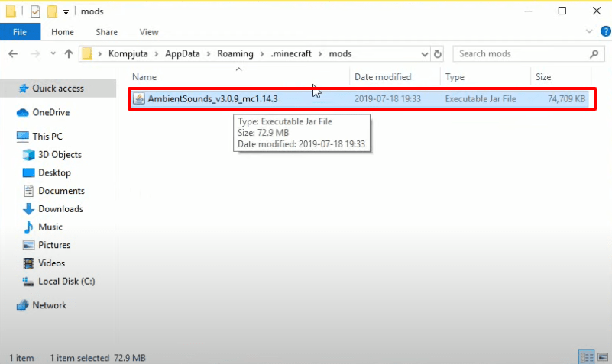This screenshot has height=364, width=612.
Task: Open the Music folder in sidebar
Action: [x=50, y=227]
